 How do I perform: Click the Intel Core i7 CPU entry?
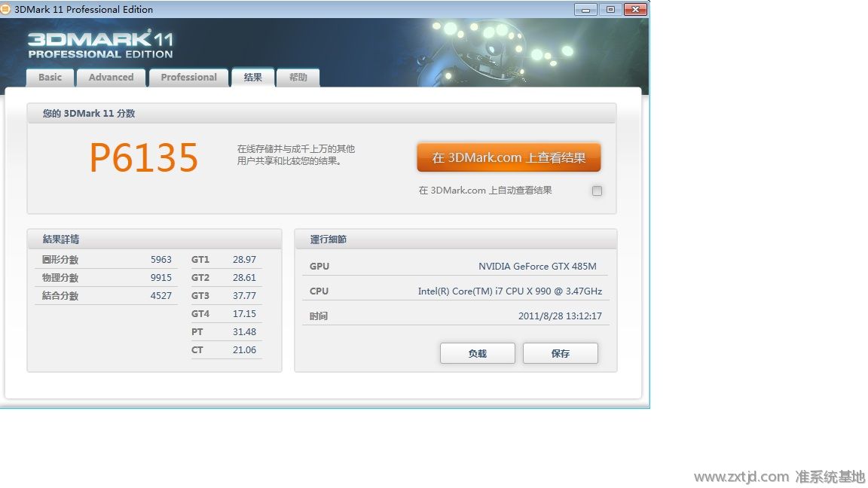click(x=509, y=291)
